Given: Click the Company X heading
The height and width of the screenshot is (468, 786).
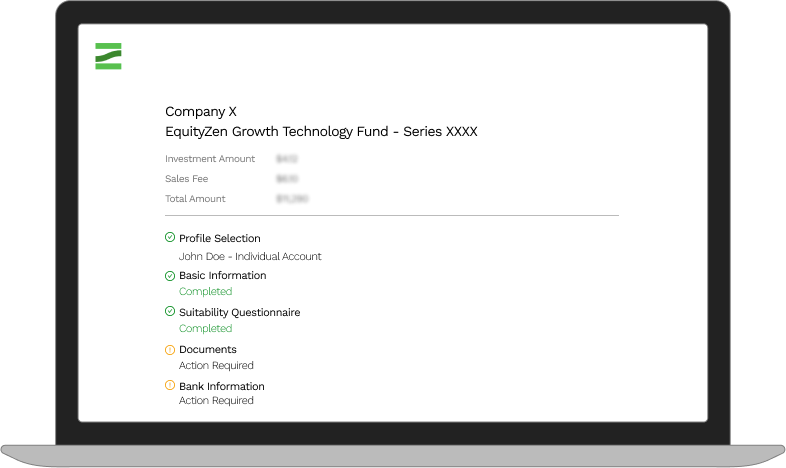Looking at the screenshot, I should [201, 112].
